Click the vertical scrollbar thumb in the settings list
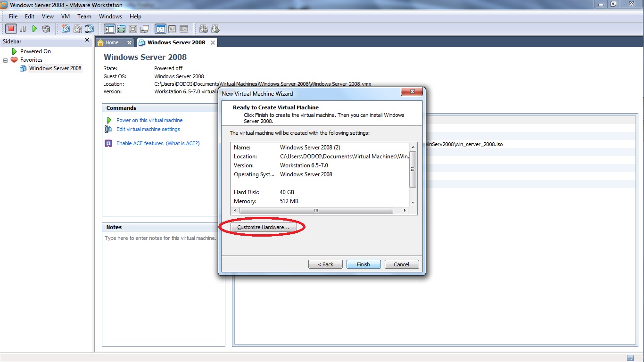 pos(413,169)
